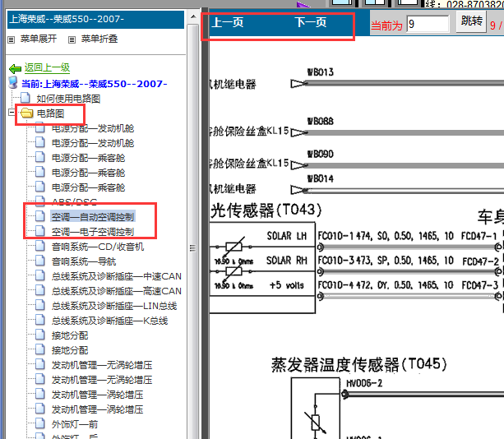Open 外饰灯—前 diagram
The height and width of the screenshot is (439, 504).
(x=75, y=424)
